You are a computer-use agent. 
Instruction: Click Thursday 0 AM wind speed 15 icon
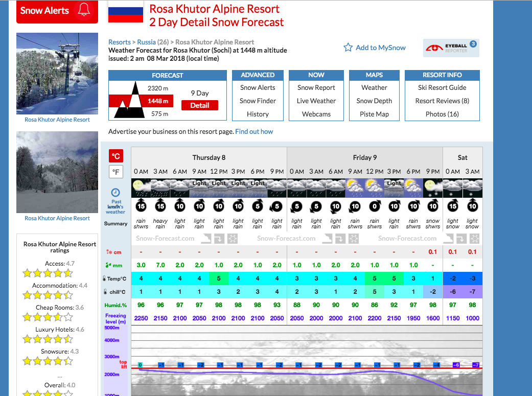[141, 205]
